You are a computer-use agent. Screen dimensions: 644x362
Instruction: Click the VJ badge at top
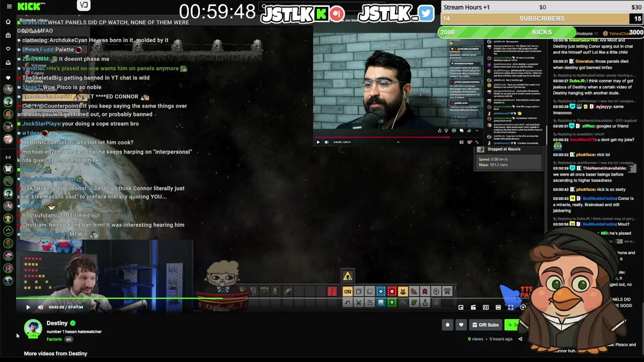[84, 6]
